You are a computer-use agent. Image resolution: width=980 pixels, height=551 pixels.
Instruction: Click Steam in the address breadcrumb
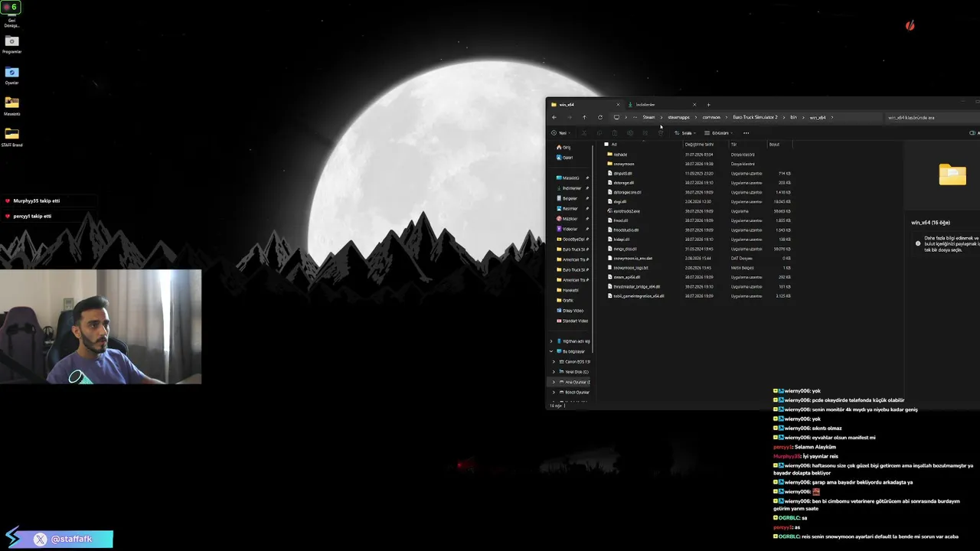[648, 117]
